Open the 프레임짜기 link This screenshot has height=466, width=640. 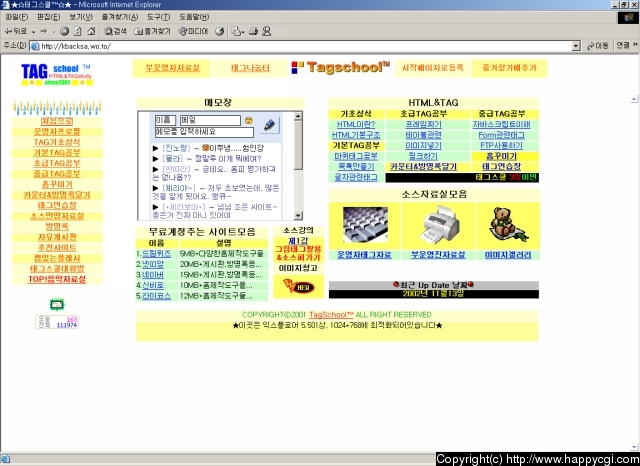coord(423,124)
